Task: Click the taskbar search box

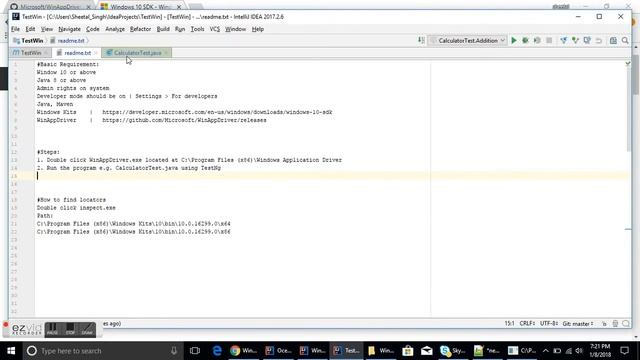Action: click(102, 351)
